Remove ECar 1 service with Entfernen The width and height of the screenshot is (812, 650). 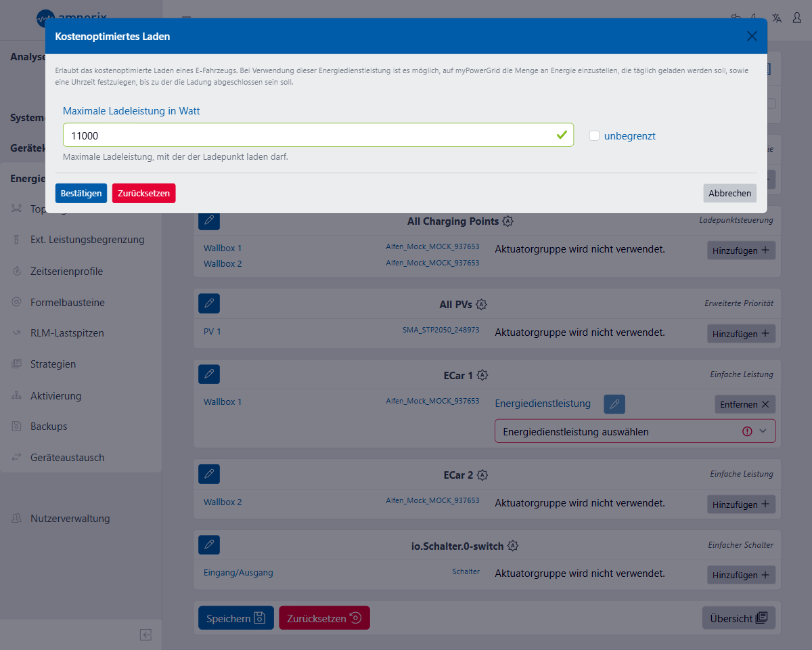(744, 404)
